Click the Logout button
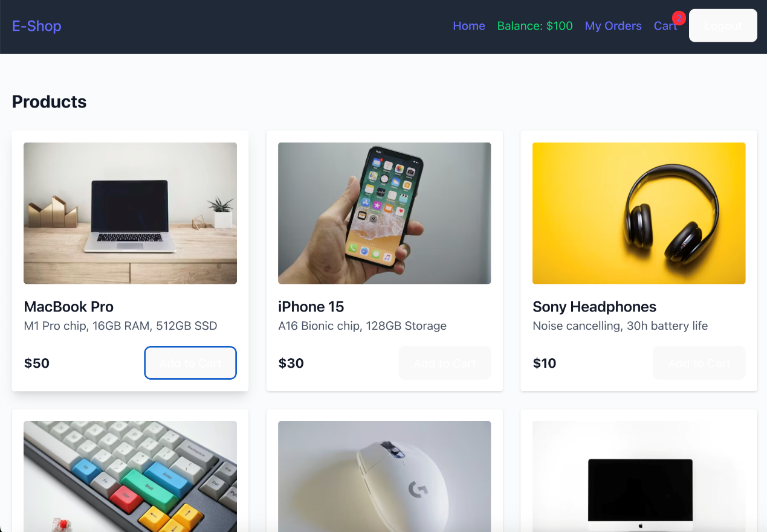 tap(723, 26)
